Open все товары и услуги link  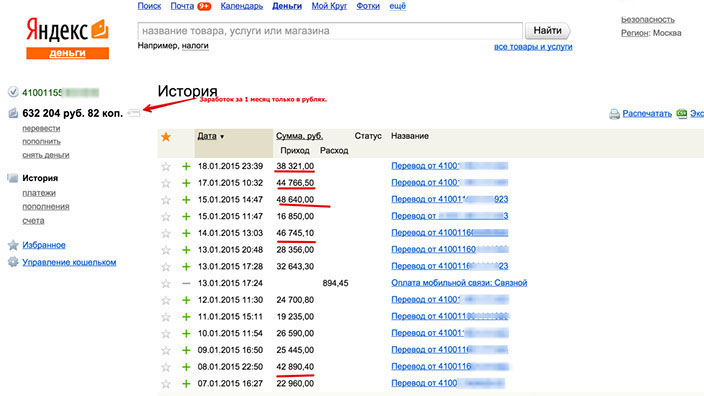533,47
